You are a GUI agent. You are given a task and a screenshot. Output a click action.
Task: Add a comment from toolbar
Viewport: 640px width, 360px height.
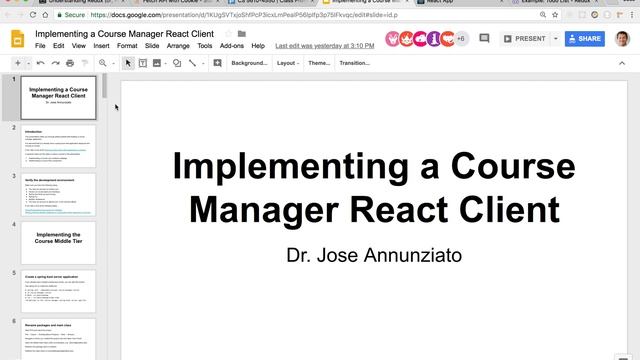218,63
